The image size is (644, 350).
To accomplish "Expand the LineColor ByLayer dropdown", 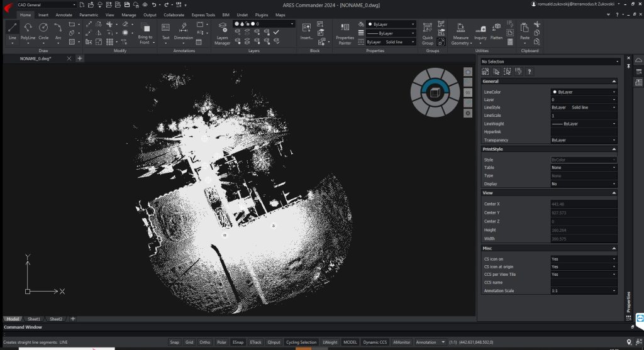I will click(583, 92).
